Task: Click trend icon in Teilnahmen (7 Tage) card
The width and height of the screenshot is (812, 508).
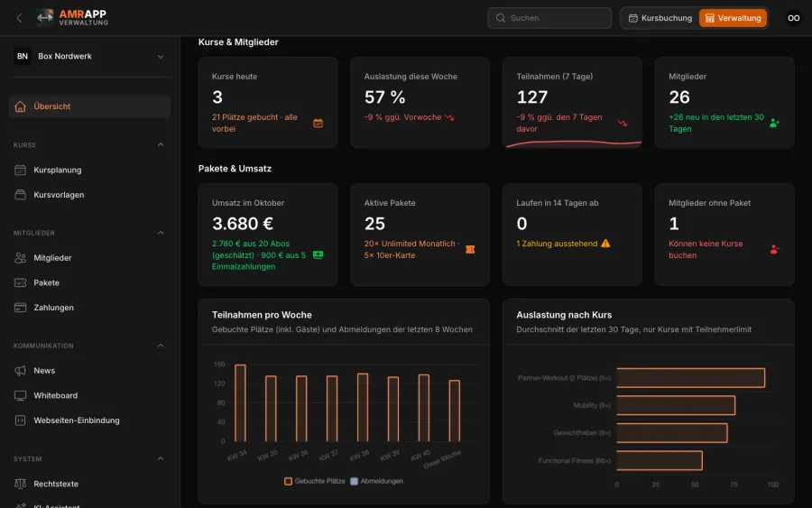Action: [x=623, y=124]
